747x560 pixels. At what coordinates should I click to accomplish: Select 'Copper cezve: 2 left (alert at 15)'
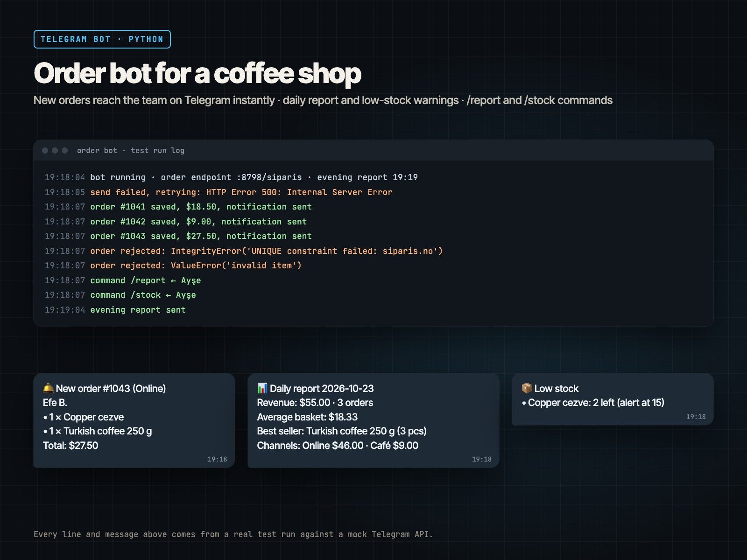click(x=593, y=403)
